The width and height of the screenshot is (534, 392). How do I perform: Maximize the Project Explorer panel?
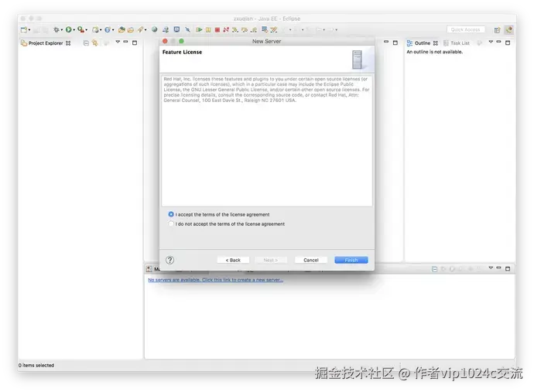(135, 43)
